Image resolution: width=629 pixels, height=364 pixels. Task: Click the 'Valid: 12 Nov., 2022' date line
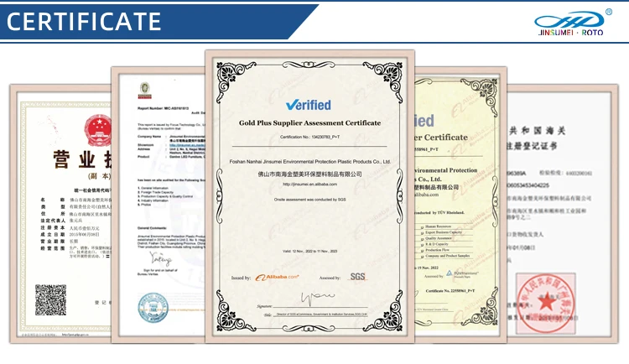click(x=309, y=252)
